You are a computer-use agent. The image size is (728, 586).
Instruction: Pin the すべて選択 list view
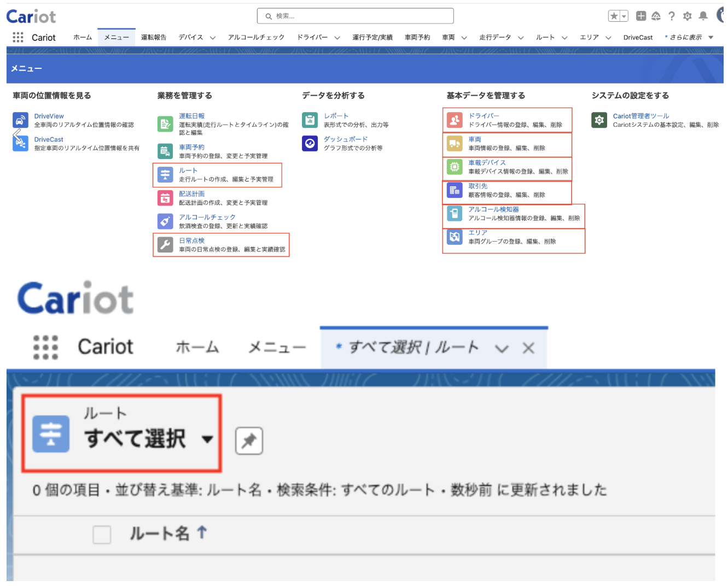click(249, 441)
